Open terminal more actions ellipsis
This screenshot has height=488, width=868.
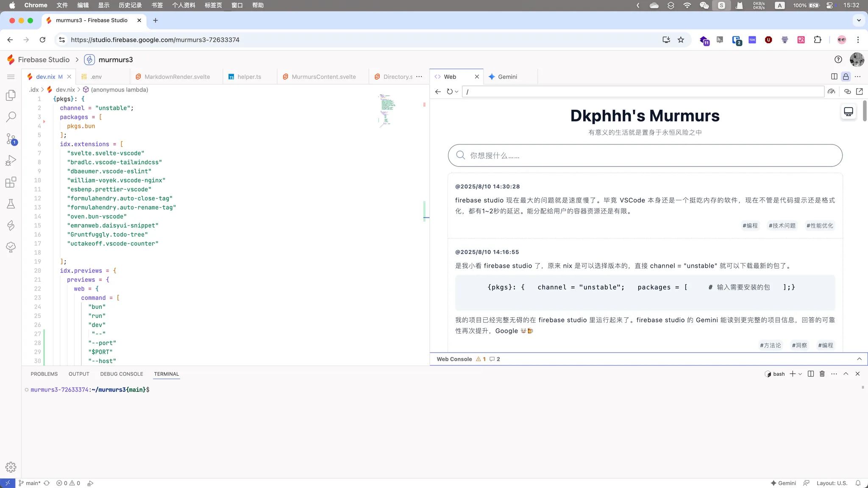tap(834, 374)
